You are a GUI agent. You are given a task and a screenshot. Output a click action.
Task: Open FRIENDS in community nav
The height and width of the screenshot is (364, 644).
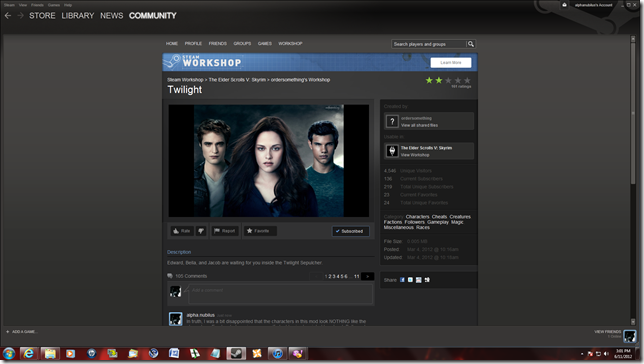[217, 44]
